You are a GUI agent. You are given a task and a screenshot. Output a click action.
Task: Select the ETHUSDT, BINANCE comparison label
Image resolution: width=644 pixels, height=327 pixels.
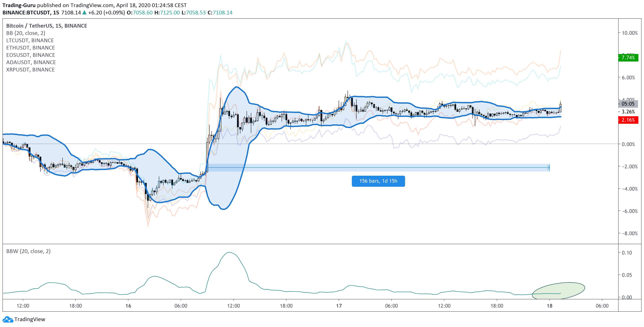(30, 48)
